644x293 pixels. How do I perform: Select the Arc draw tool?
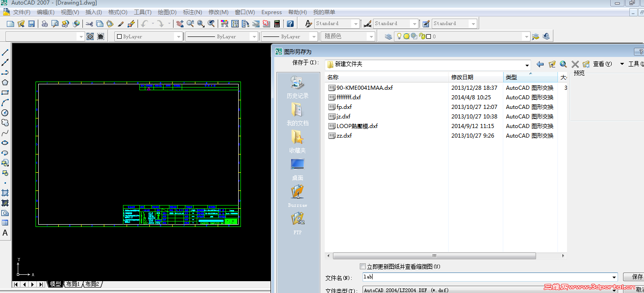5,103
